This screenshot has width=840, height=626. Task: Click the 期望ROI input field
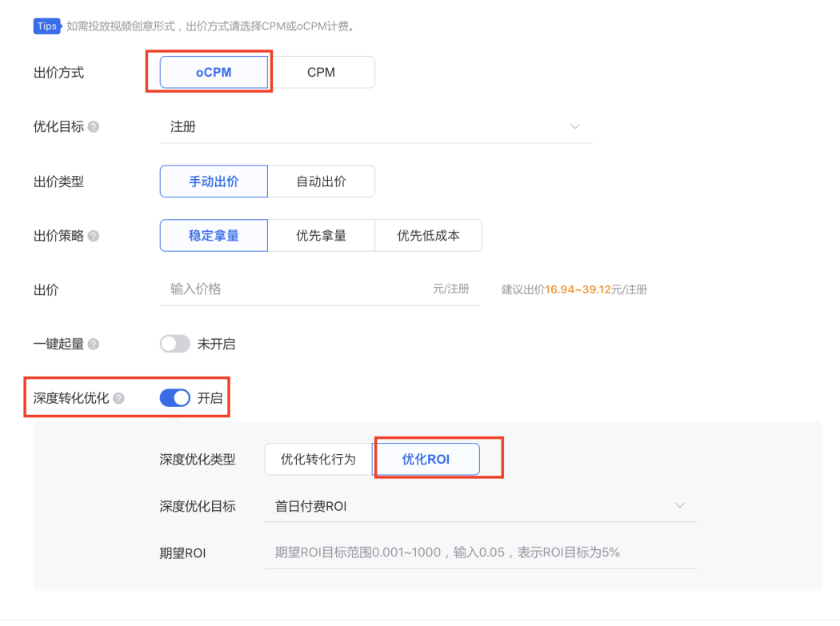click(481, 552)
